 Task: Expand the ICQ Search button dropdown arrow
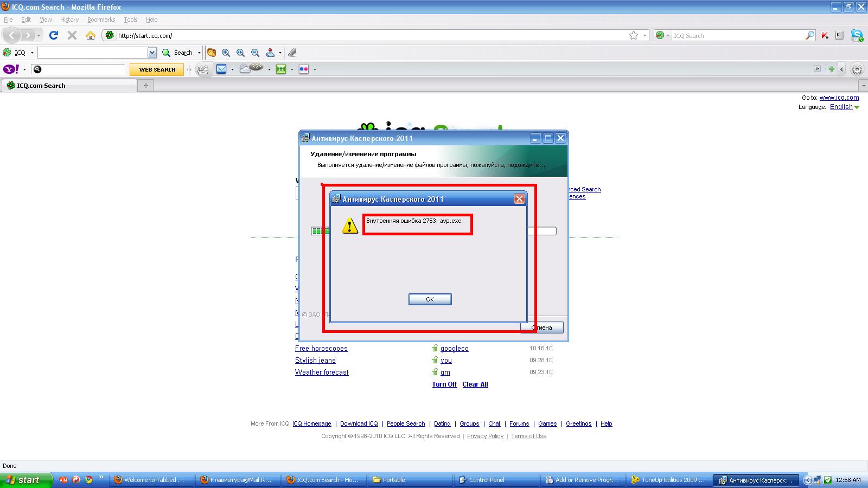199,53
